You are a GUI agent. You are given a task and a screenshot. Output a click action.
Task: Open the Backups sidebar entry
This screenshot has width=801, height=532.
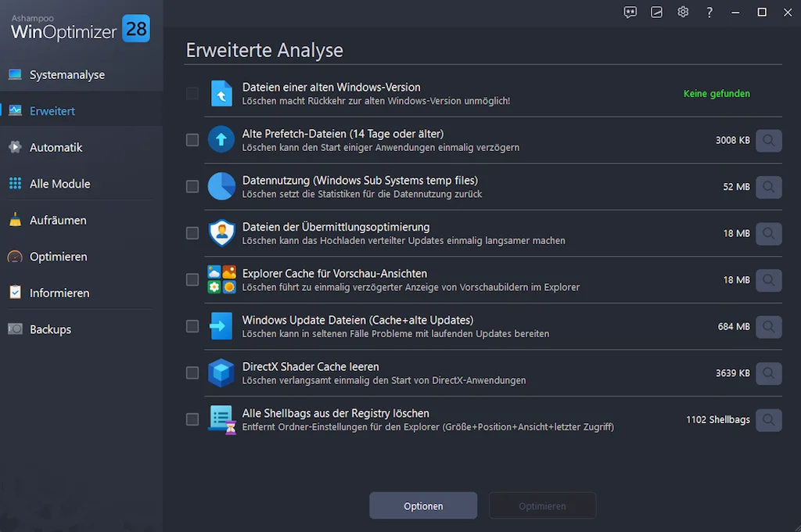pos(50,329)
